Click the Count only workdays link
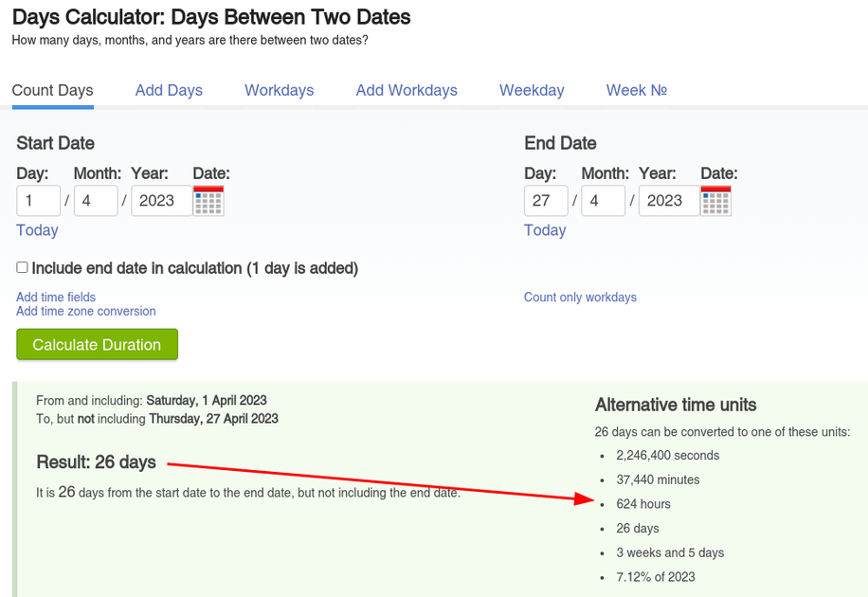Image resolution: width=868 pixels, height=597 pixels. click(x=580, y=298)
